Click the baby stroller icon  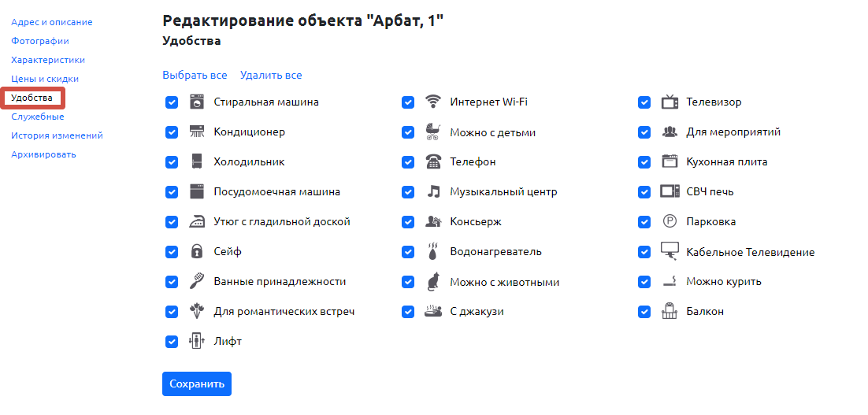tap(433, 132)
